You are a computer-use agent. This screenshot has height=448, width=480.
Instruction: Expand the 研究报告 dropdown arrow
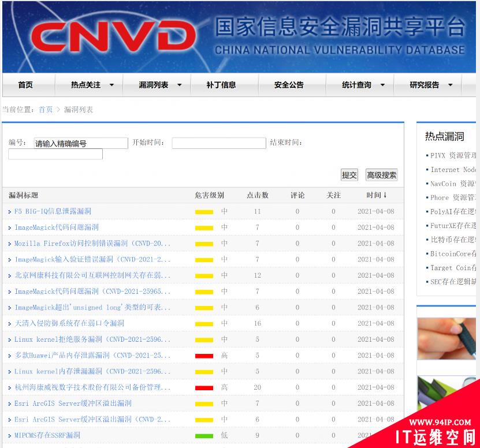(451, 85)
